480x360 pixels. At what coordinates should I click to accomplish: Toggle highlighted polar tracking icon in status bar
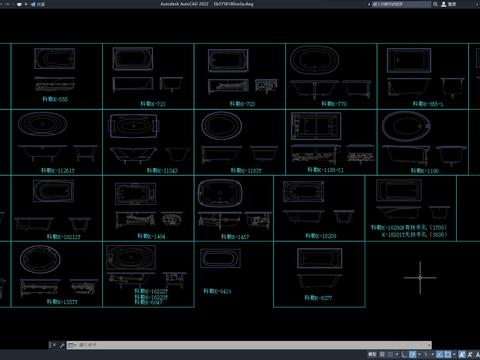click(x=412, y=354)
